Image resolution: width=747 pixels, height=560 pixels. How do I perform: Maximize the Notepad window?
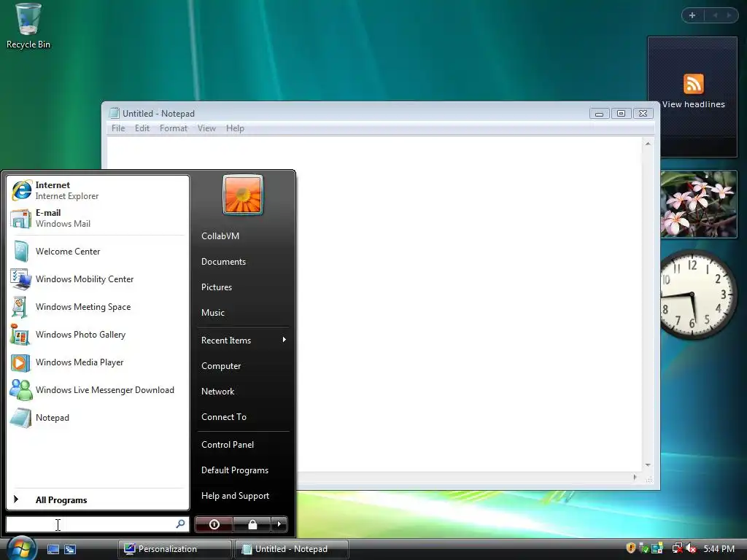point(622,113)
